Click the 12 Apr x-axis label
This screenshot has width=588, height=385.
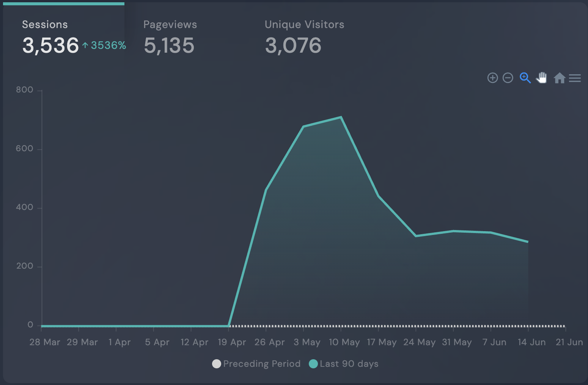pos(194,342)
